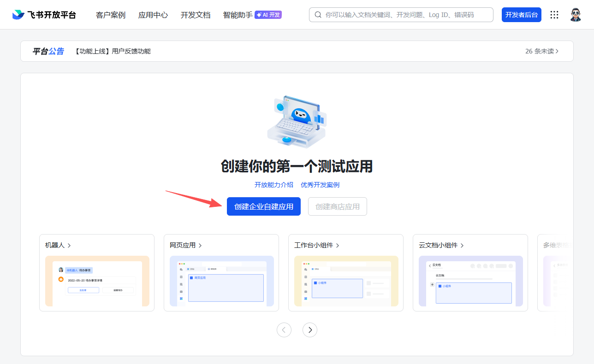This screenshot has height=364, width=594.
Task: Click the next carousel arrow button
Action: (310, 330)
